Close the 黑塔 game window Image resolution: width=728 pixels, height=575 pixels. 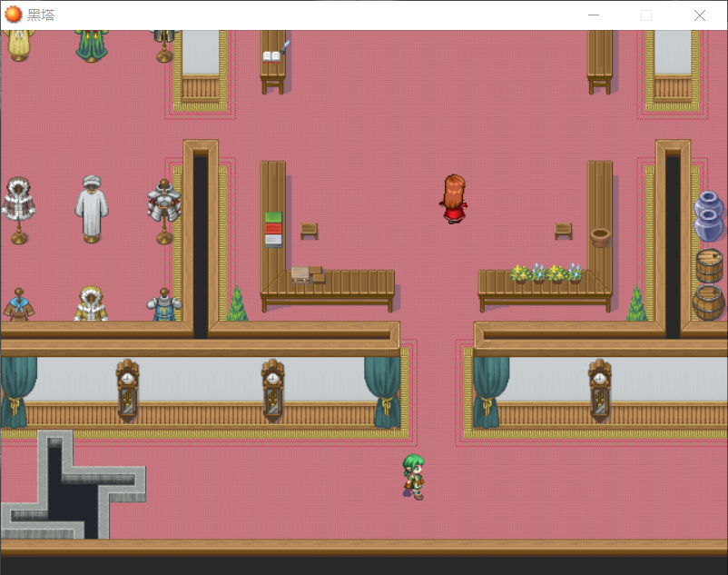pyautogui.click(x=700, y=15)
